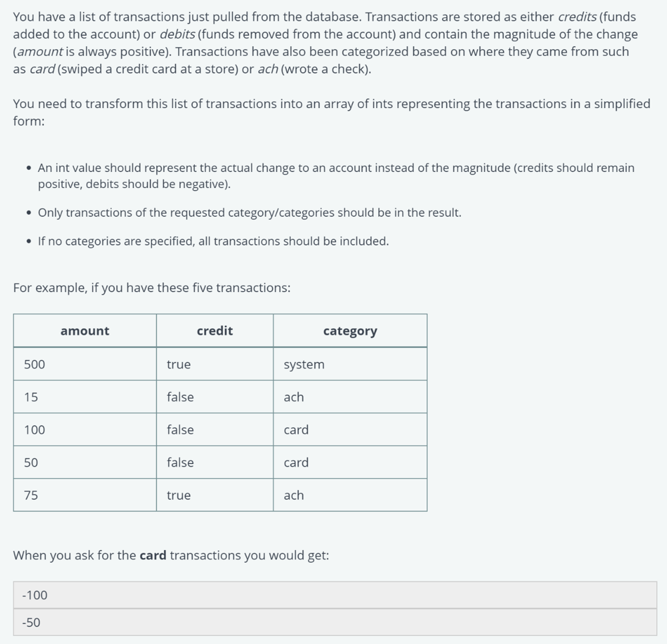Click the -50 output row

coord(335,622)
